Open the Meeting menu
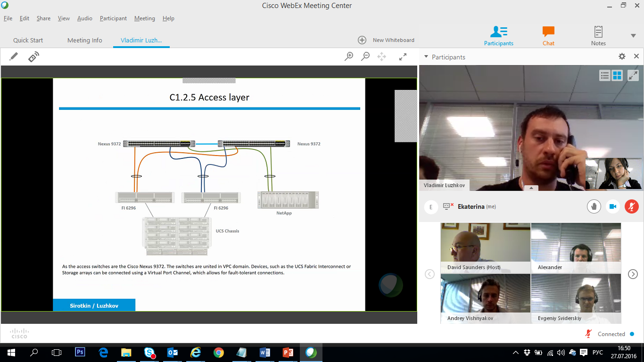This screenshot has width=644, height=362. (144, 18)
